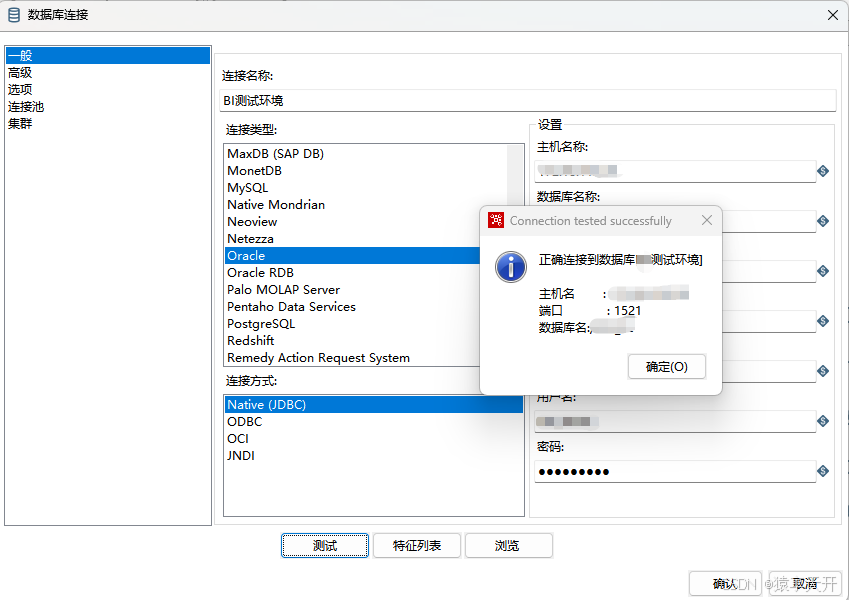849x600 pixels.
Task: Select the highlighted Oracle connection type
Action: [x=352, y=256]
